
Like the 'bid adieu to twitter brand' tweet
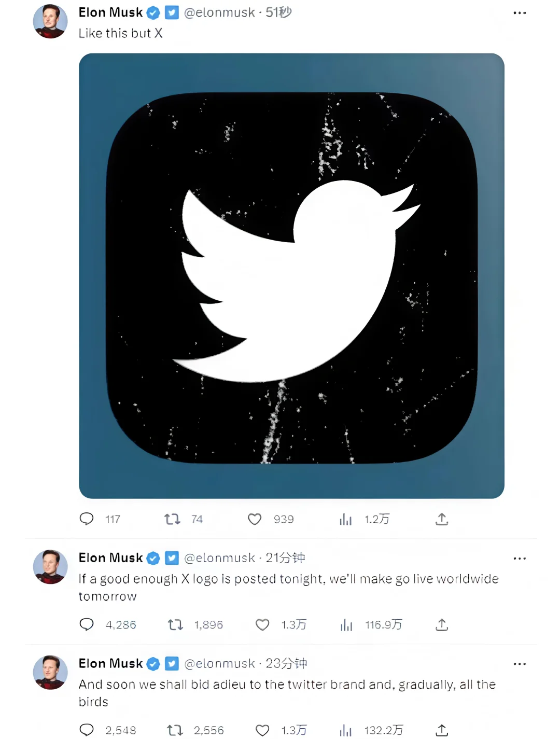coord(262,730)
